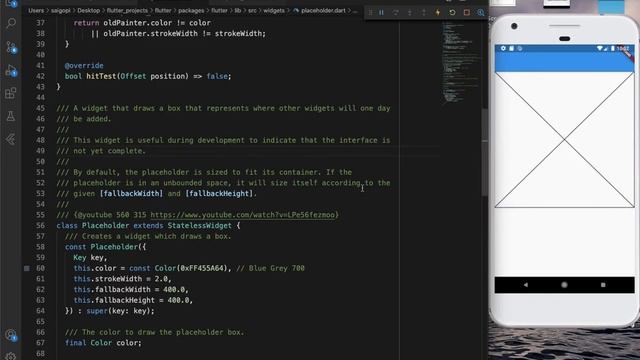The image size is (640, 360).
Task: Click the editor vertical scrollbar
Action: point(484,152)
